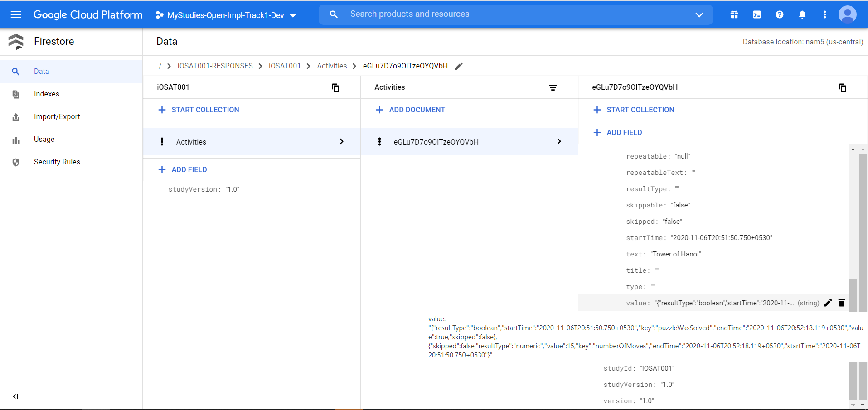Open the hamburger navigation menu
This screenshot has width=868, height=410.
point(16,15)
